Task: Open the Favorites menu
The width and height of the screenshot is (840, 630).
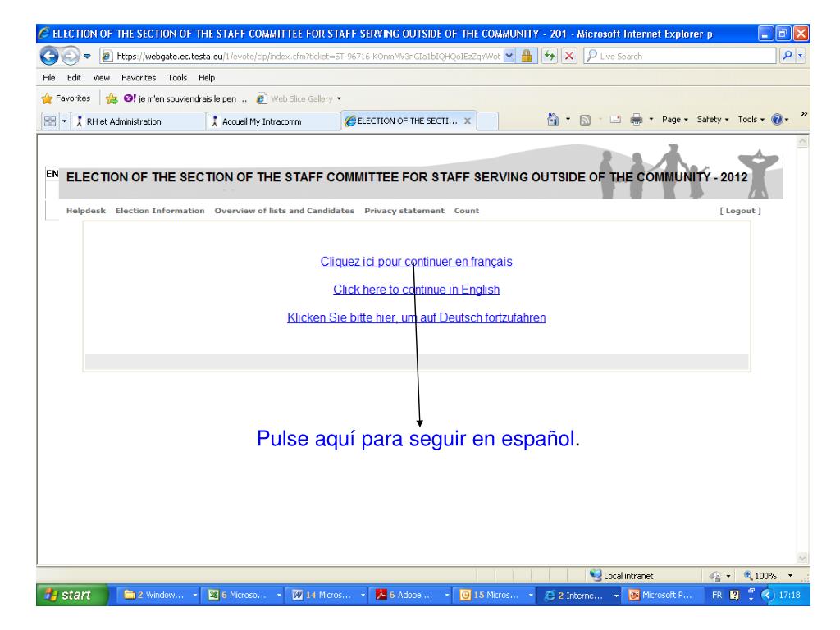Action: coord(139,78)
